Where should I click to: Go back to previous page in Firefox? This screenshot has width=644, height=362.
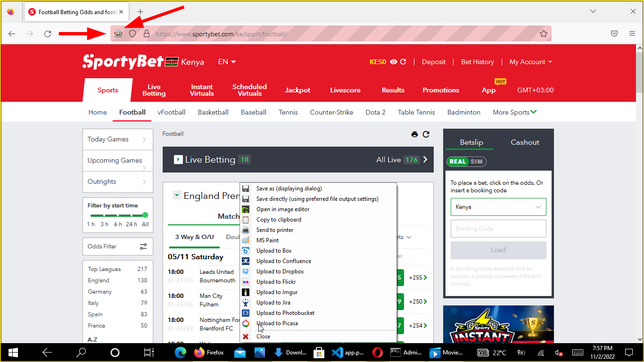[12, 33]
